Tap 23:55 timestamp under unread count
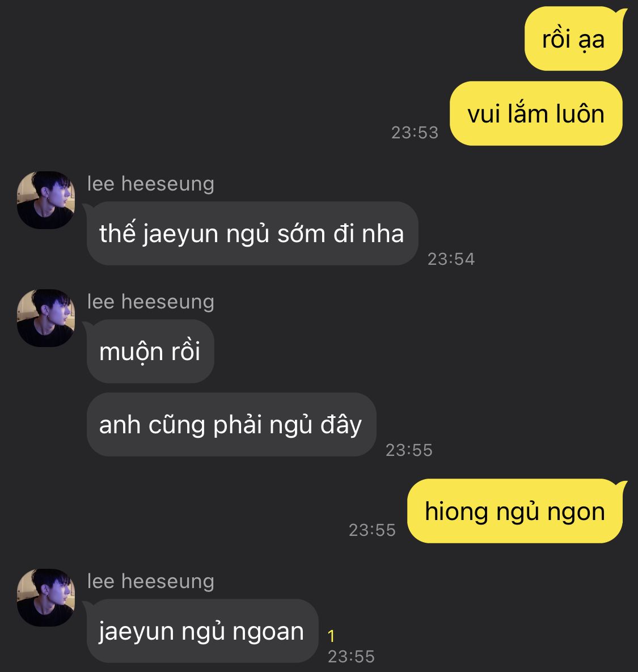The image size is (638, 672). (352, 657)
